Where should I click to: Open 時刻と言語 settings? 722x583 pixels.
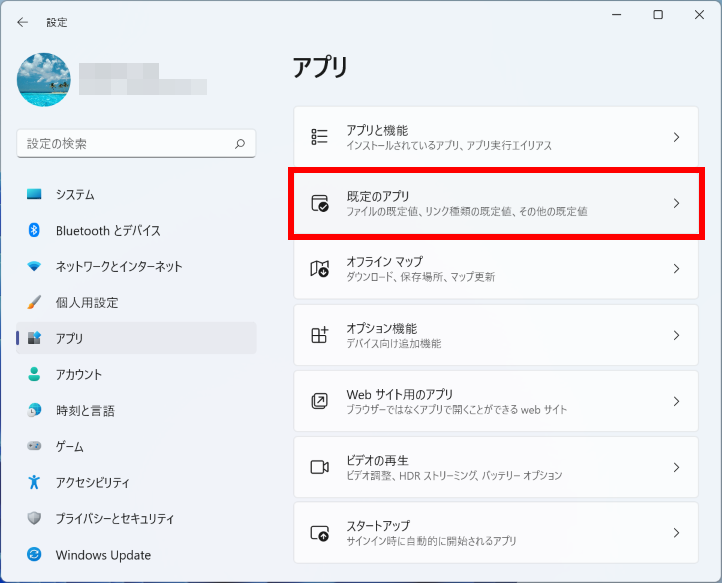(x=136, y=410)
